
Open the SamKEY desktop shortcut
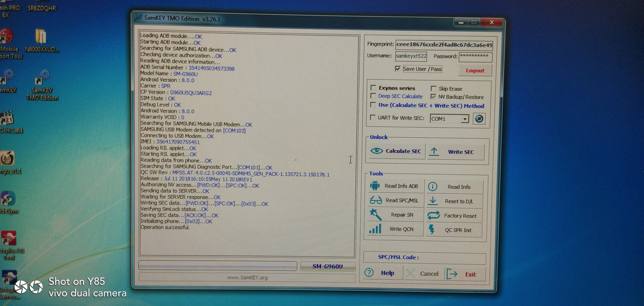point(7,81)
